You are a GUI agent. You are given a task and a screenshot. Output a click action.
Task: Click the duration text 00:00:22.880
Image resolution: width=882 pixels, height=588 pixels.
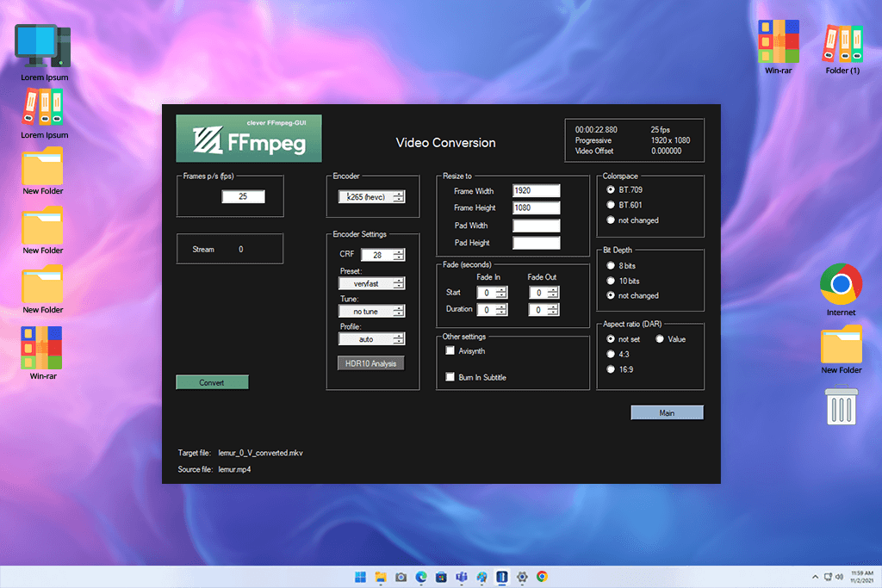[x=596, y=130]
